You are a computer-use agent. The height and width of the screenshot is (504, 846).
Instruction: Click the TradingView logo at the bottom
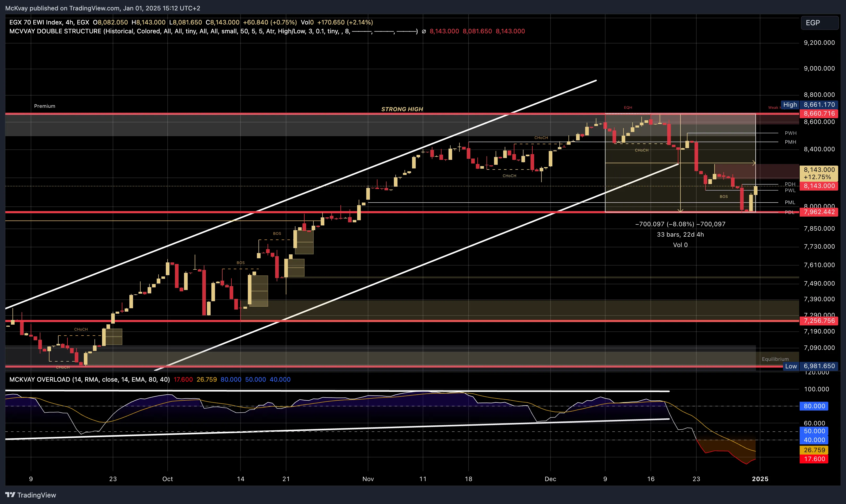(x=30, y=495)
